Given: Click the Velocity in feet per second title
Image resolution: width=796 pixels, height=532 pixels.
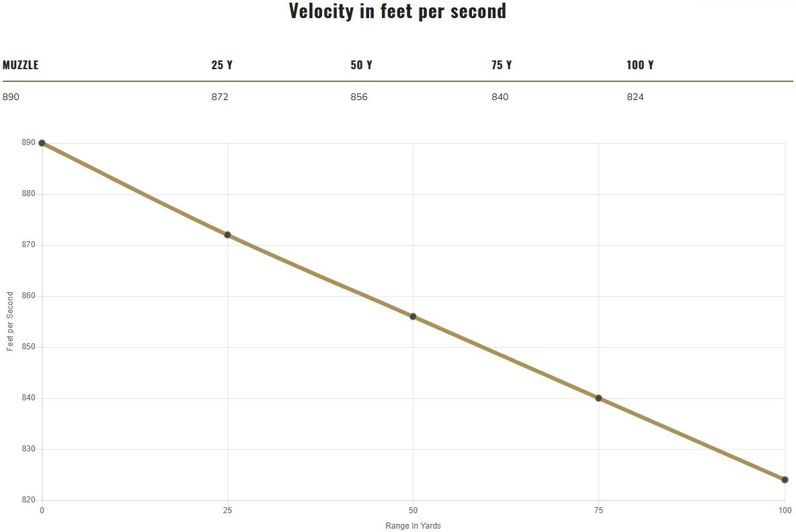Looking at the screenshot, I should [397, 11].
